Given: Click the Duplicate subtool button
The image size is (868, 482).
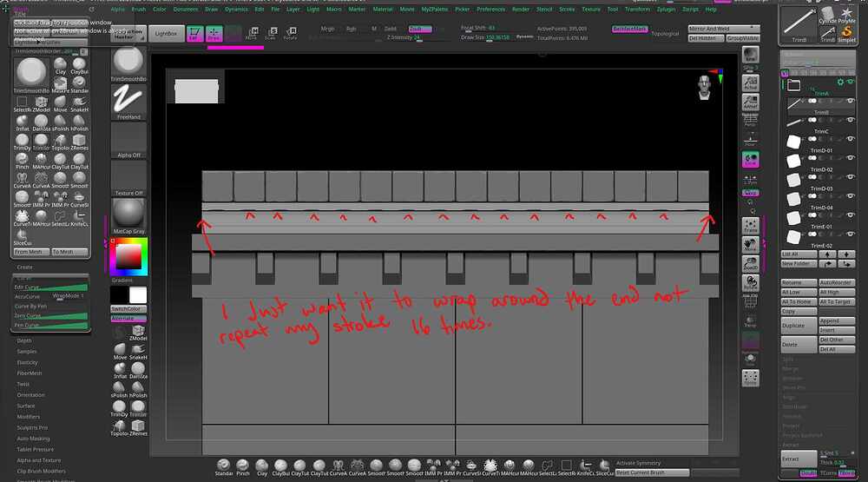Looking at the screenshot, I should (x=799, y=325).
